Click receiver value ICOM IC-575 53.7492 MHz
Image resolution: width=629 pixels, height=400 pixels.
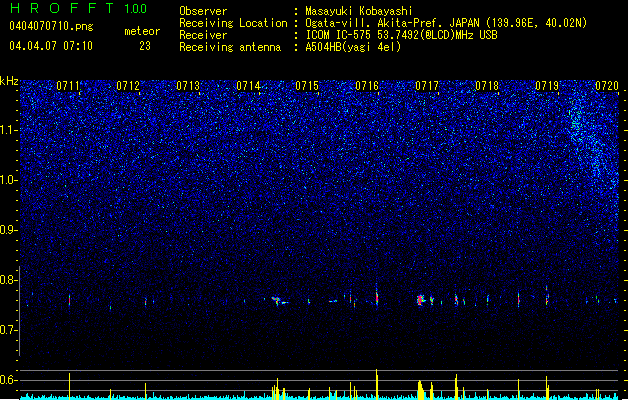click(x=402, y=35)
